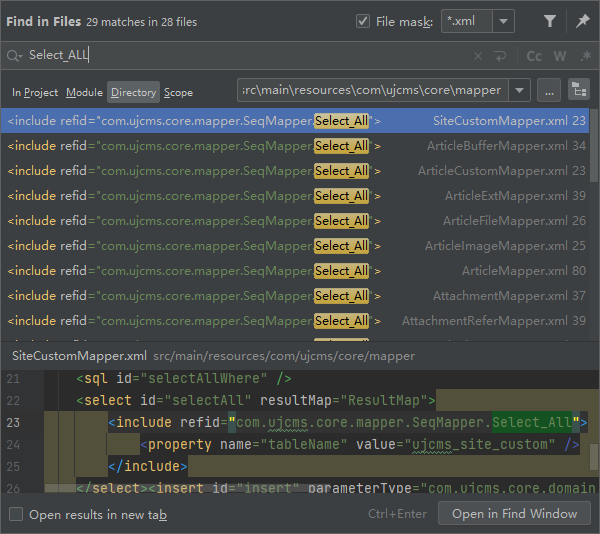Switch to Module scope tab

pos(84,93)
